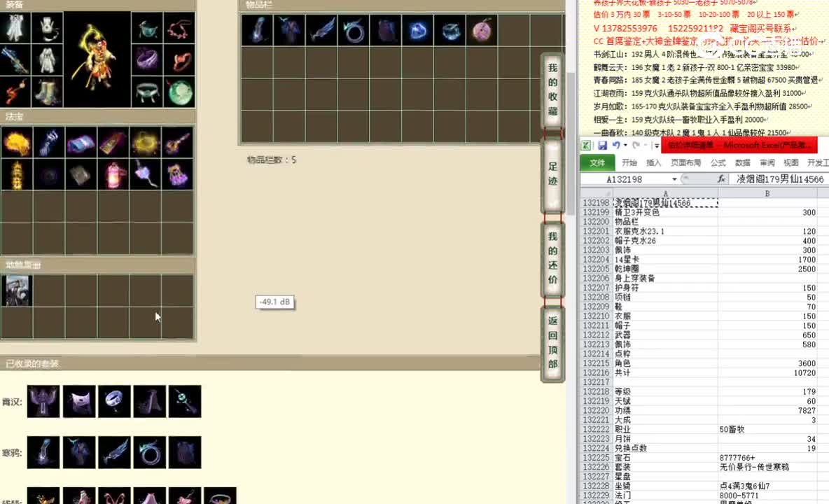
Task: Click the purple bracelet in equipment panel
Action: tap(146, 59)
